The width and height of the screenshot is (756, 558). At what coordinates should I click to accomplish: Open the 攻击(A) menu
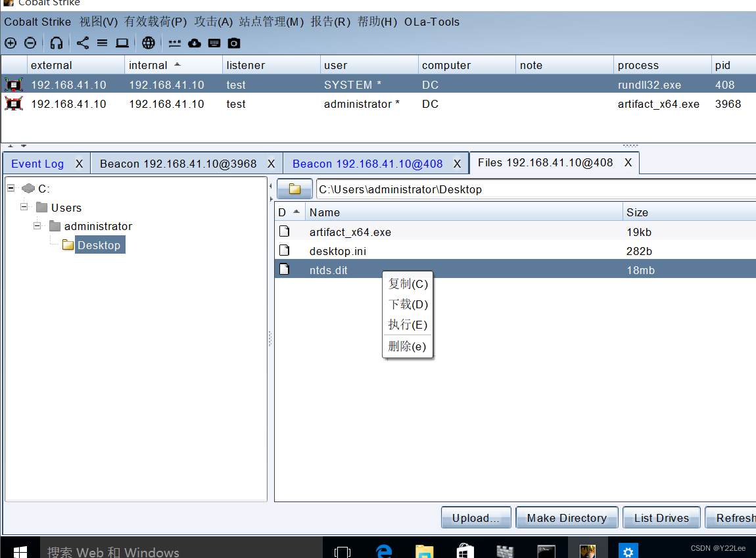[x=214, y=22]
